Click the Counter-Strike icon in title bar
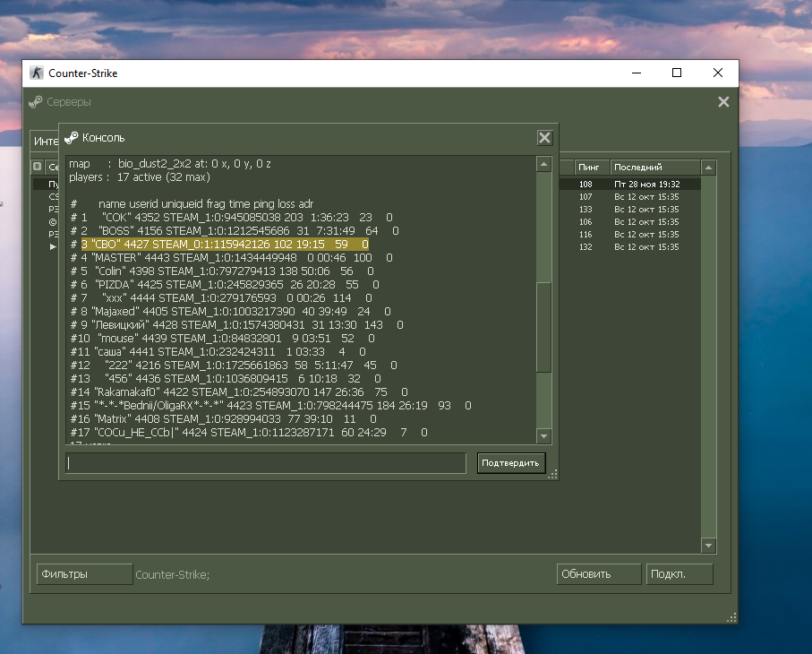The image size is (812, 654). pos(37,73)
